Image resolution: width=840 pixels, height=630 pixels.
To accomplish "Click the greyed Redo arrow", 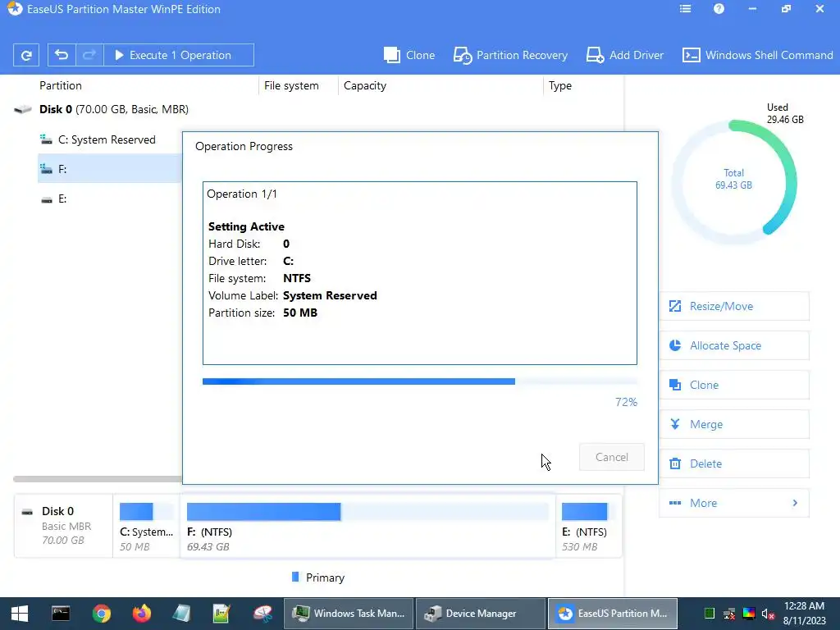I will [x=89, y=55].
